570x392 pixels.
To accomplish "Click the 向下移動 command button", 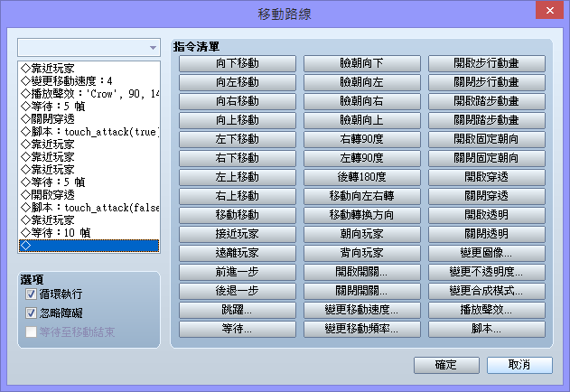I will 237,63.
